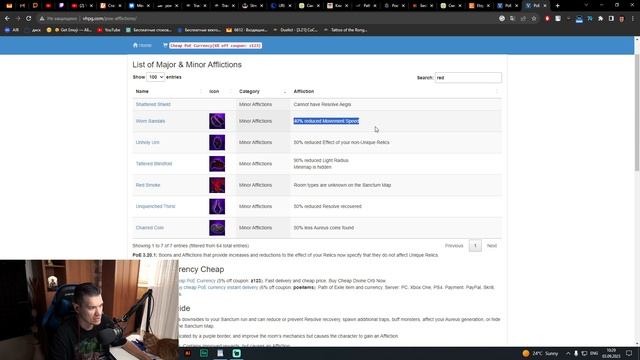640x360 pixels.
Task: Open the weather widget showing 24°C Sunny
Action: tap(540, 353)
